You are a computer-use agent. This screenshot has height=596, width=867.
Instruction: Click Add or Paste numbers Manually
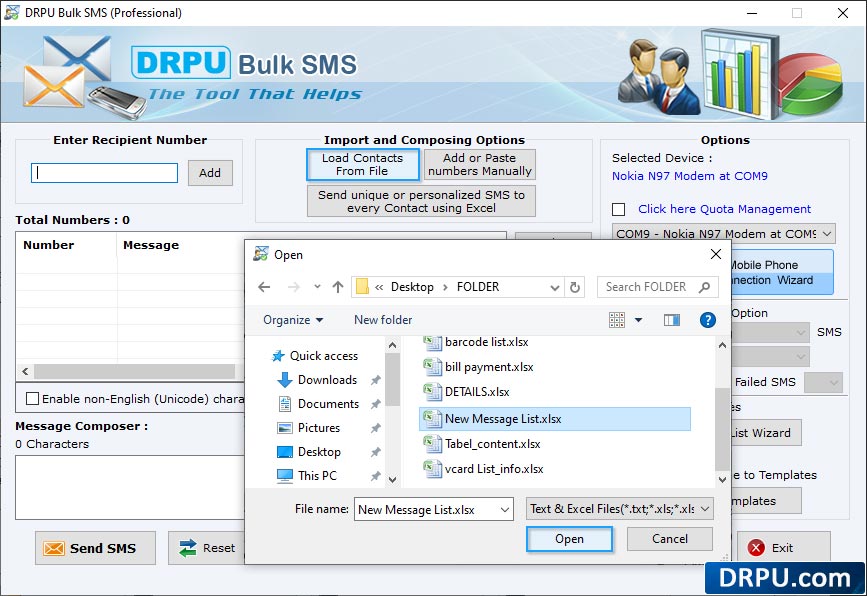pos(479,165)
